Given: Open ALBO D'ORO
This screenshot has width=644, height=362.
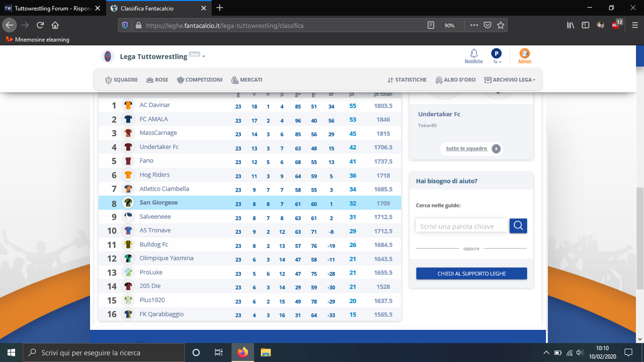Looking at the screenshot, I should (x=455, y=79).
